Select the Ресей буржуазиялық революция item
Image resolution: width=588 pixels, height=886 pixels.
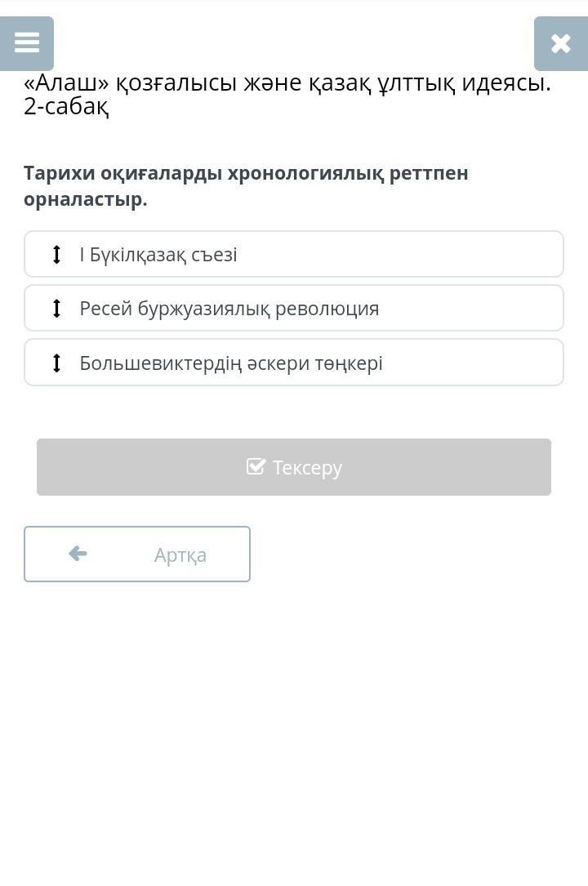coord(294,309)
